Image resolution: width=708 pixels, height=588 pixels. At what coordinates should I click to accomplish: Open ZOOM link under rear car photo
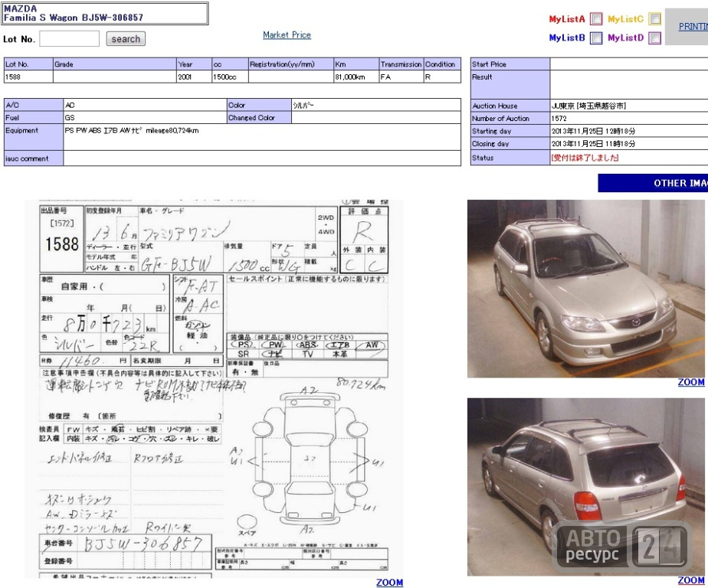coord(691,580)
